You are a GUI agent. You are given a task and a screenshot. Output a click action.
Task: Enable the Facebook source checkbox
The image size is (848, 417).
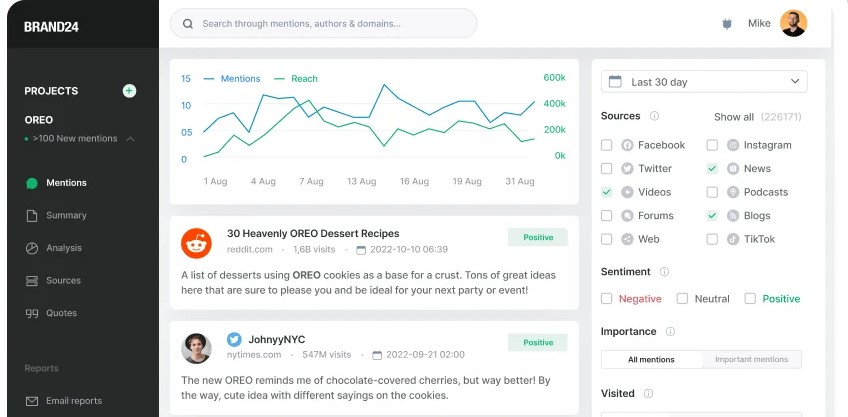[607, 145]
